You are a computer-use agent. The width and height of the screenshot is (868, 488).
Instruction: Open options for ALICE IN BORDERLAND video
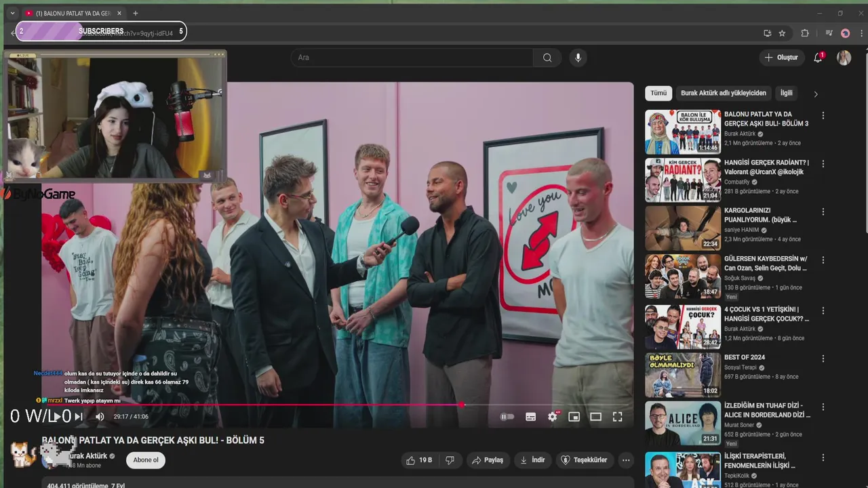823,407
